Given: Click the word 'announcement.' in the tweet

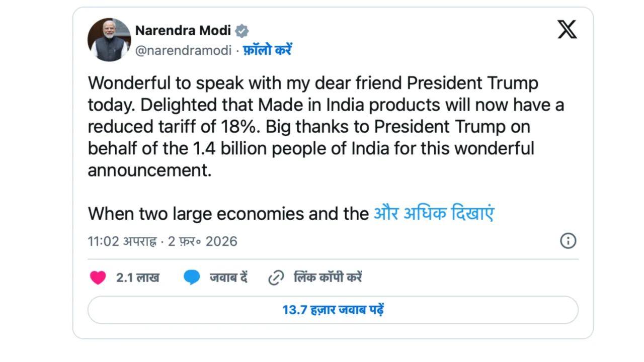Looking at the screenshot, I should pyautogui.click(x=149, y=170).
